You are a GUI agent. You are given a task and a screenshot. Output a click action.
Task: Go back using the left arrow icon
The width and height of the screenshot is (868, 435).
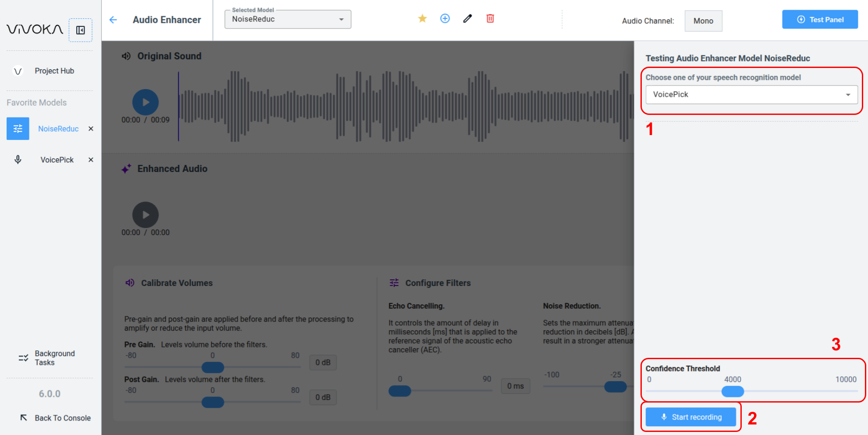point(113,20)
